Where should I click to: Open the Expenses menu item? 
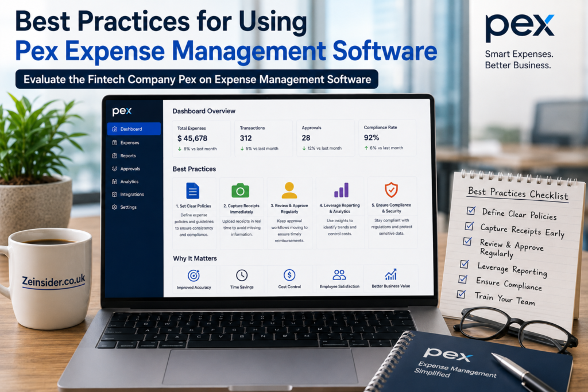(134, 142)
